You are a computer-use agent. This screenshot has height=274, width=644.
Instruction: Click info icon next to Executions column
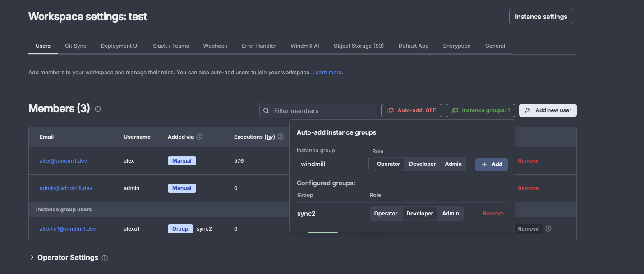pos(281,137)
